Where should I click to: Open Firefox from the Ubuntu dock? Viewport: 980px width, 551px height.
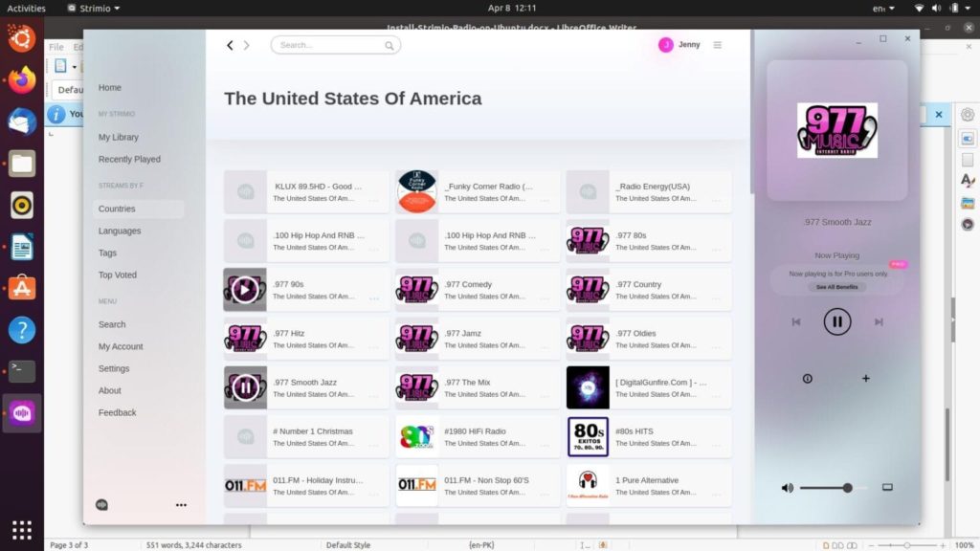coord(21,80)
